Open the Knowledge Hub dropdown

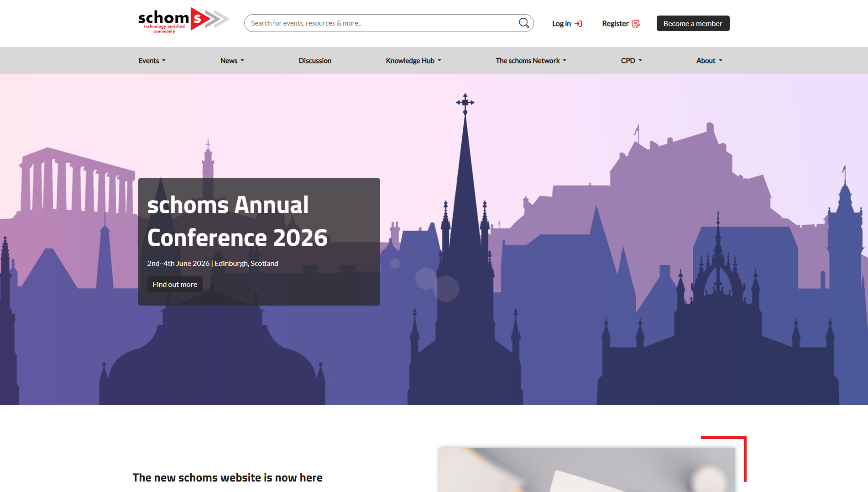(413, 61)
